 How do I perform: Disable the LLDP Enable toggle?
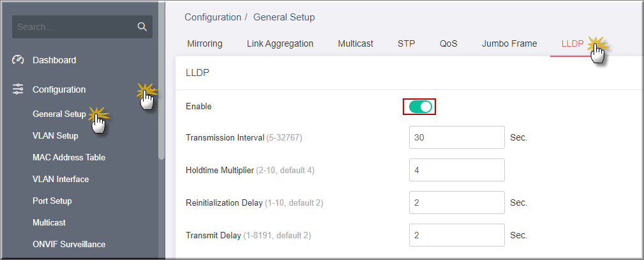tap(420, 107)
